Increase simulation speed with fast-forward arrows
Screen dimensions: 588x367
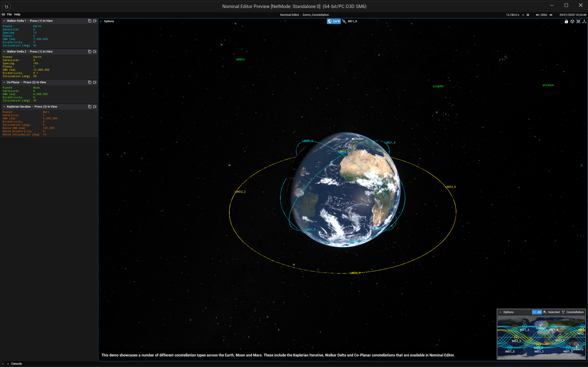tap(551, 15)
